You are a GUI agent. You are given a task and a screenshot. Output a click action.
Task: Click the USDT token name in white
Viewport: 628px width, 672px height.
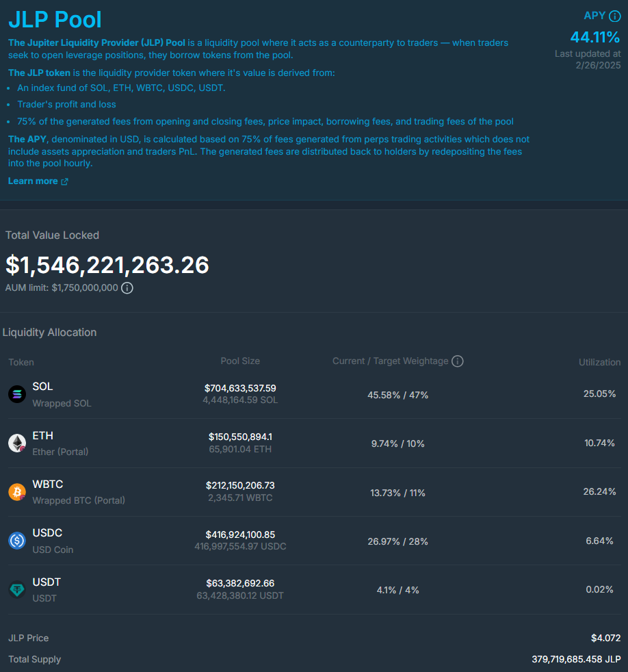point(47,582)
